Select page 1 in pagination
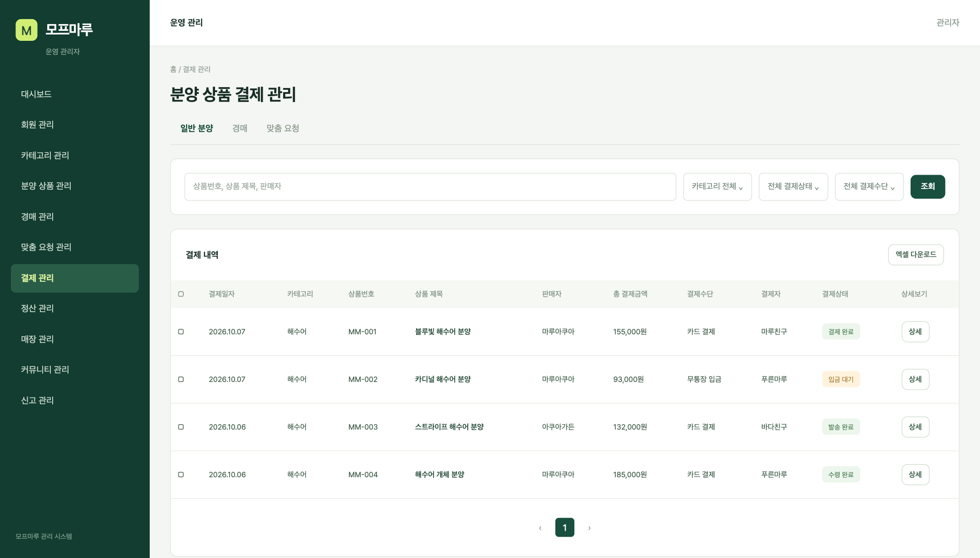The height and width of the screenshot is (558, 980). (x=564, y=528)
